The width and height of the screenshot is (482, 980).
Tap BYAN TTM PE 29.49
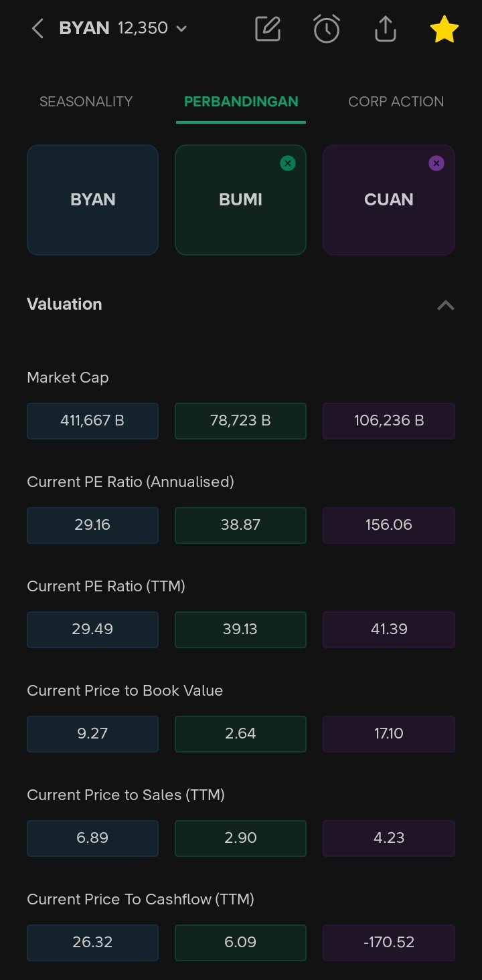92,629
